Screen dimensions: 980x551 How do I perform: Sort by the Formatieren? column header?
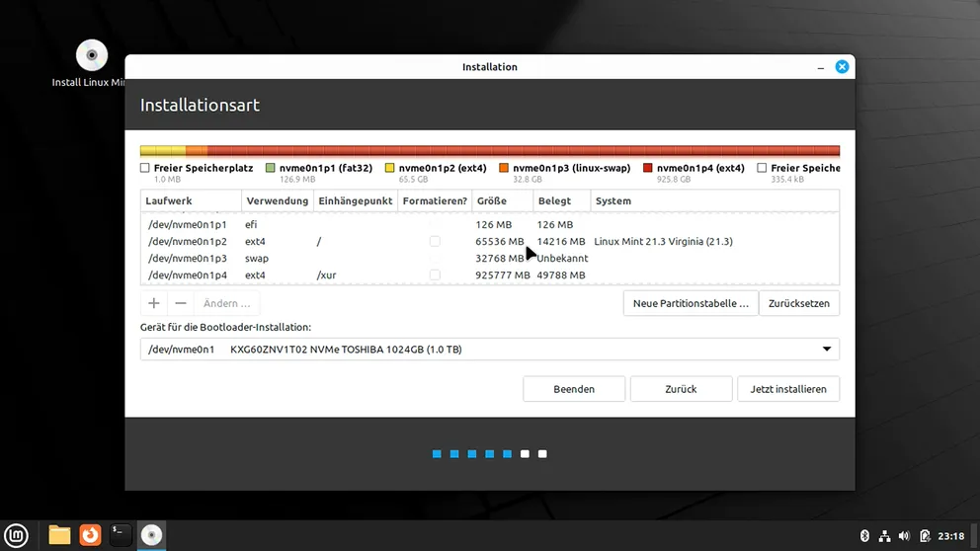pos(435,201)
